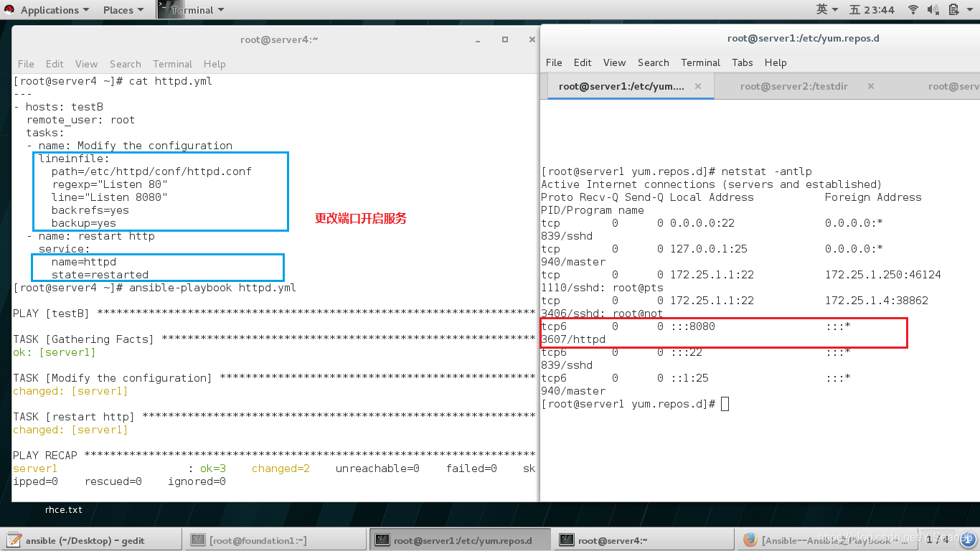This screenshot has height=551, width=980.
Task: Open Terminal menu in server4 terminal
Action: (172, 64)
